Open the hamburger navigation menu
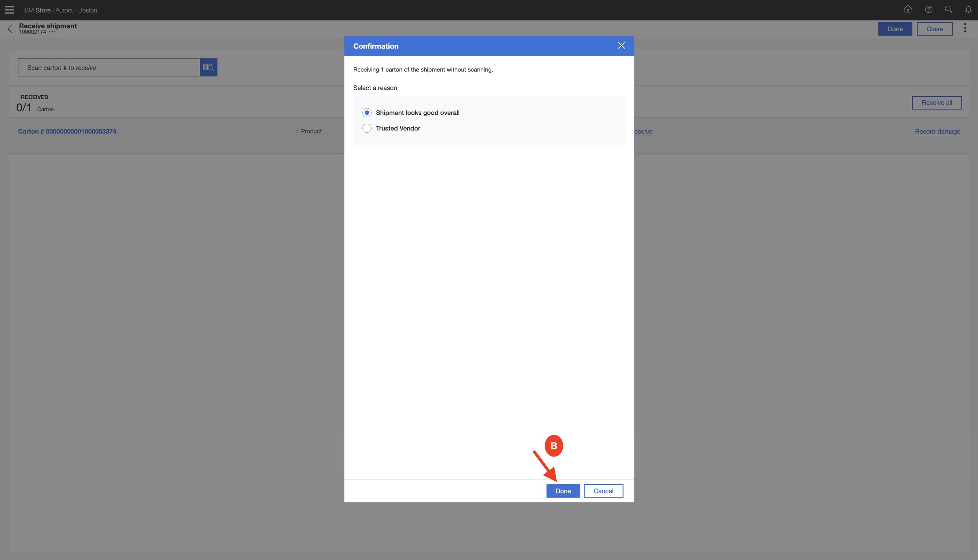978x560 pixels. (9, 10)
